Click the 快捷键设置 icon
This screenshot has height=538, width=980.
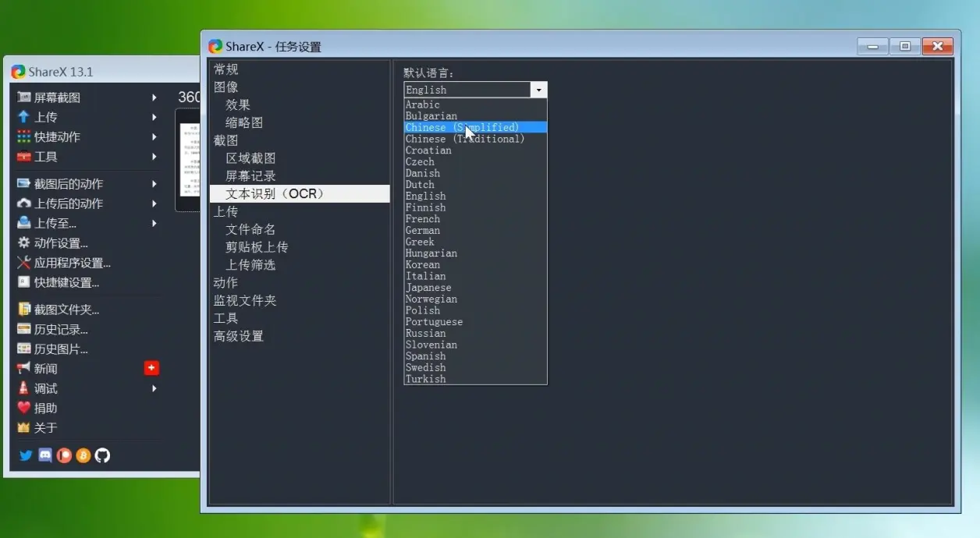tap(24, 282)
